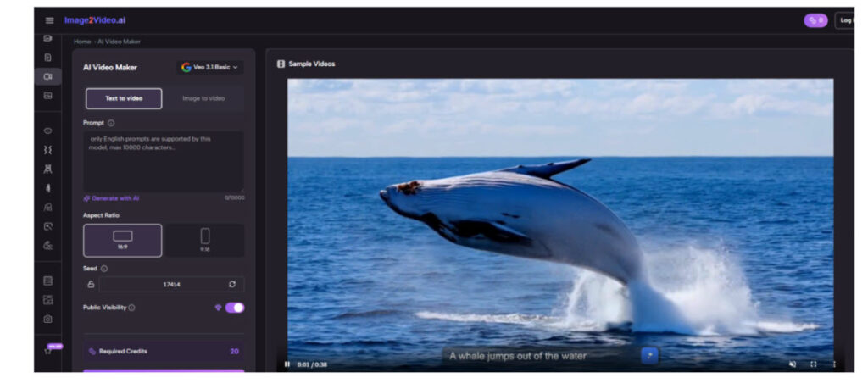Screen dimensions: 868x389
Task: Randomize the seed with refresh icon
Action: pyautogui.click(x=232, y=285)
